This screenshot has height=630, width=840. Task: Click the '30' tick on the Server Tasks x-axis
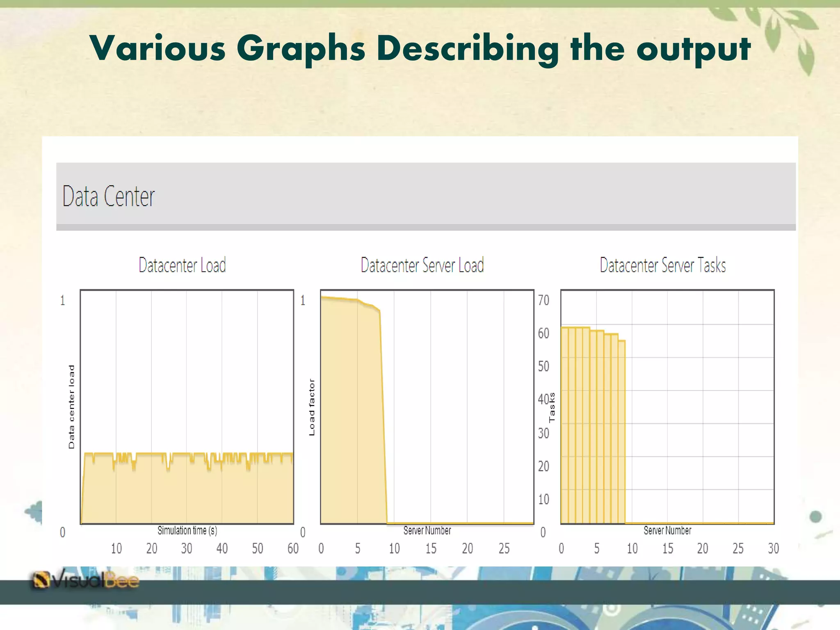tap(773, 548)
